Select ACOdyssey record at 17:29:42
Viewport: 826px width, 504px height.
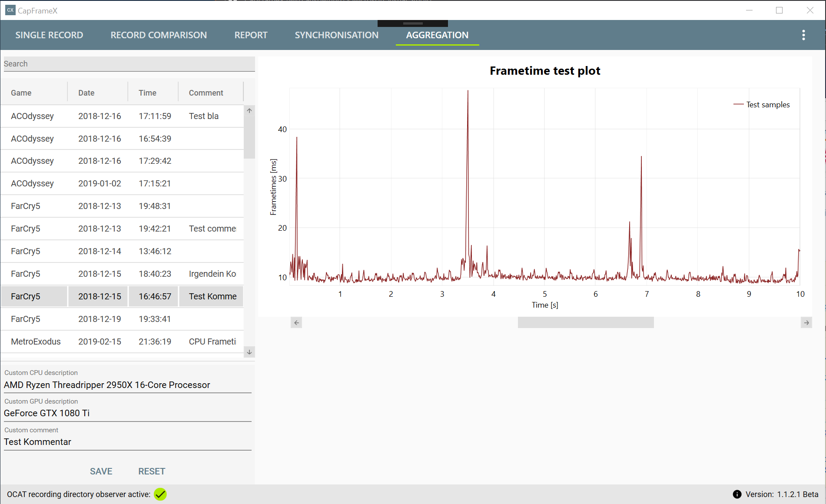point(122,161)
